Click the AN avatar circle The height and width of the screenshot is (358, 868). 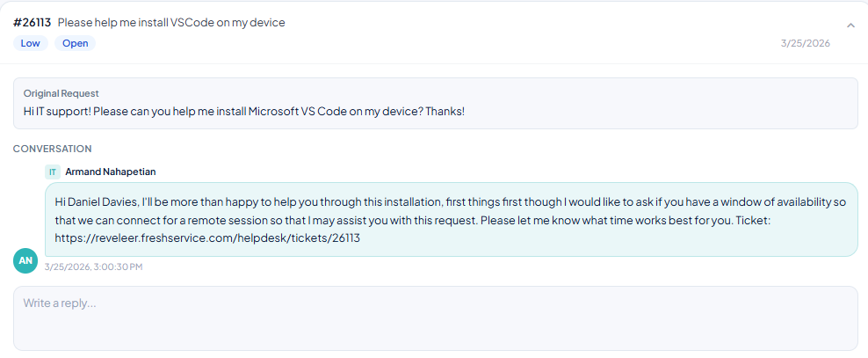25,260
